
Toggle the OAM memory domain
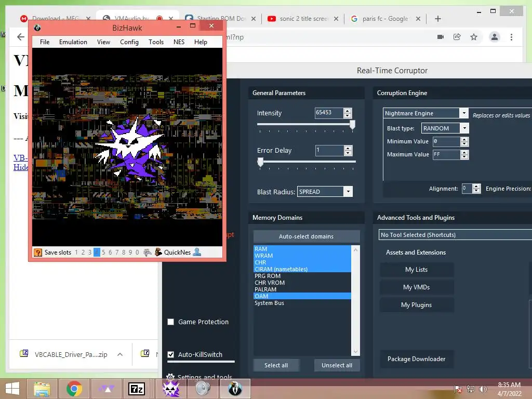tap(302, 296)
